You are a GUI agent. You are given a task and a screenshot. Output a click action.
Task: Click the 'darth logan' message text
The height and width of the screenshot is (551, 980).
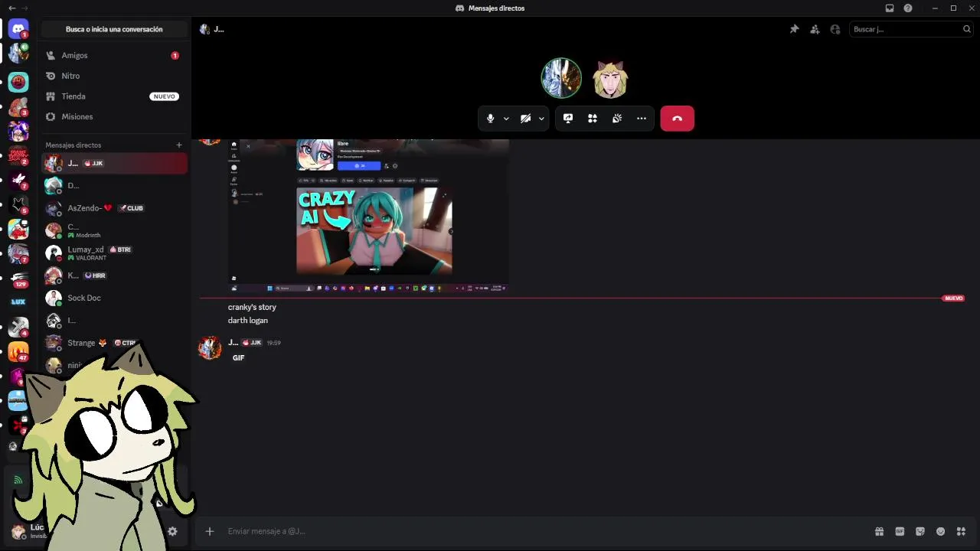point(247,321)
